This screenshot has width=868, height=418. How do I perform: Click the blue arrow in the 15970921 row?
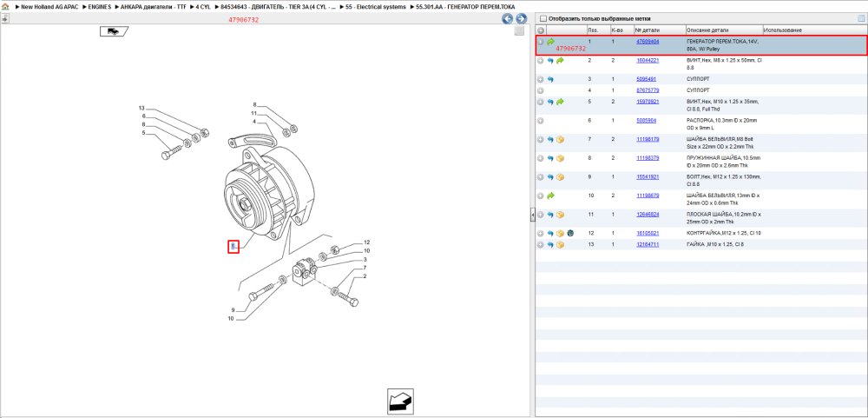(550, 102)
